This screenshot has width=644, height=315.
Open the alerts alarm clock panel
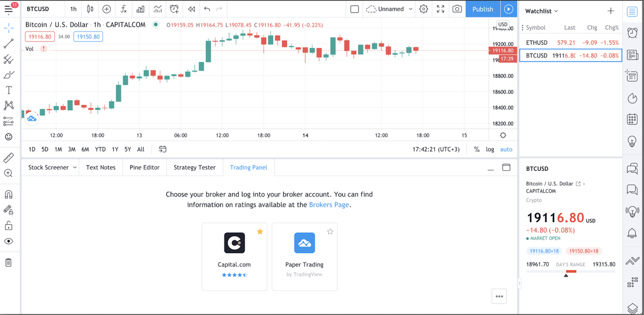point(632,33)
